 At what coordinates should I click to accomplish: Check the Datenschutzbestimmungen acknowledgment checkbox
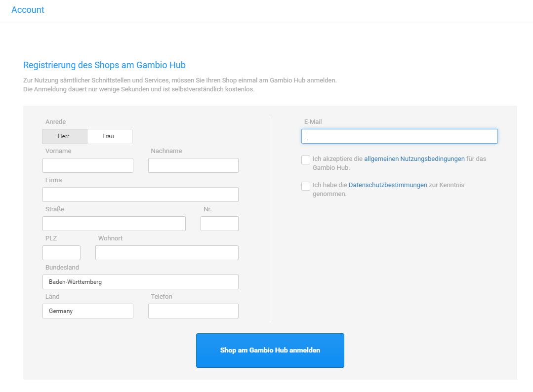coord(305,186)
